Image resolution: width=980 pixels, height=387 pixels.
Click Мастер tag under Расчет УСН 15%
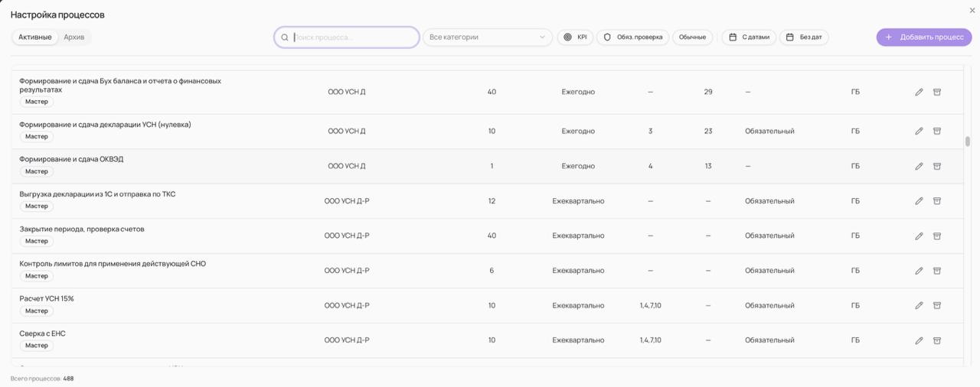tap(36, 311)
